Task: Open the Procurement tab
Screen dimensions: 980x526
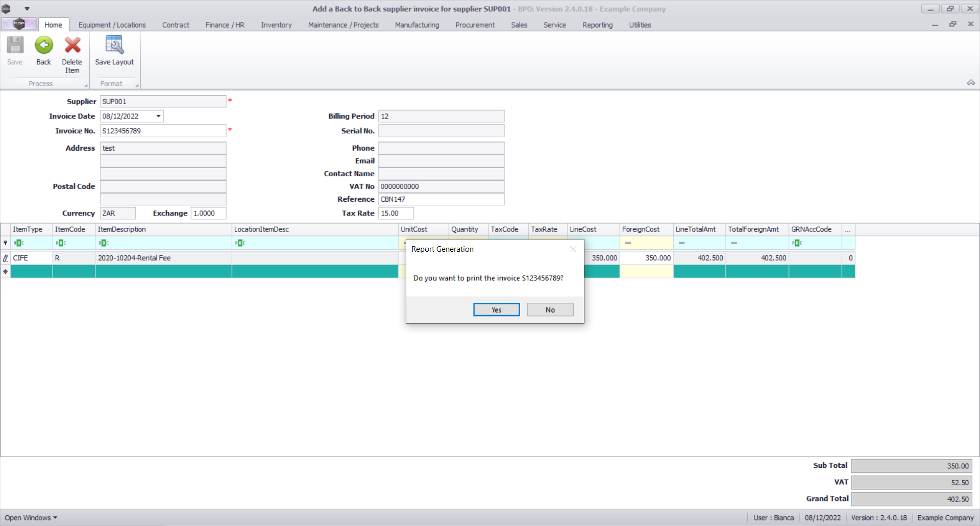Action: point(475,25)
